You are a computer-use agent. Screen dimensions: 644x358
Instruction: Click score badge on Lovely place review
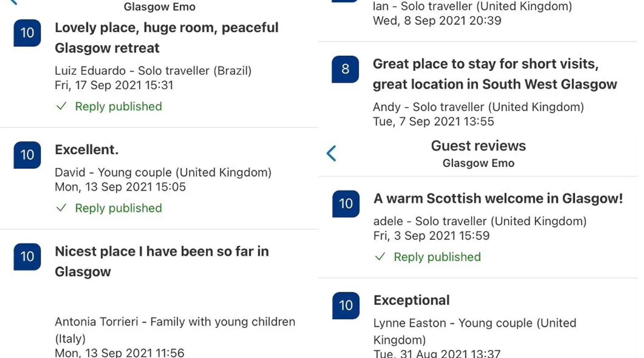coord(27,33)
